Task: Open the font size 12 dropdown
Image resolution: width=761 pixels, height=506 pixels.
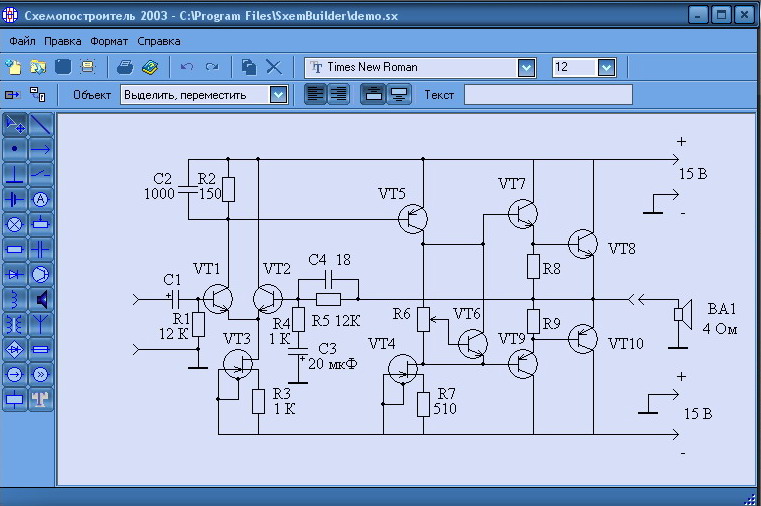Action: pyautogui.click(x=607, y=67)
